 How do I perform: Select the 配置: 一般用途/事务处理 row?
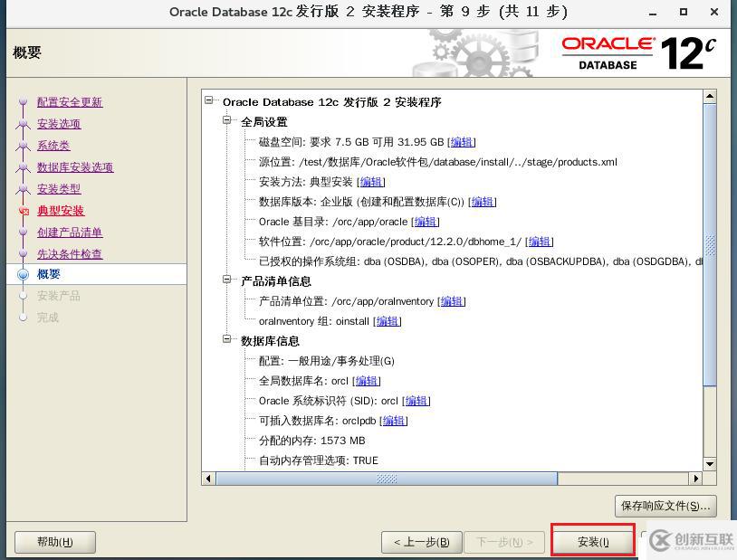coord(327,361)
